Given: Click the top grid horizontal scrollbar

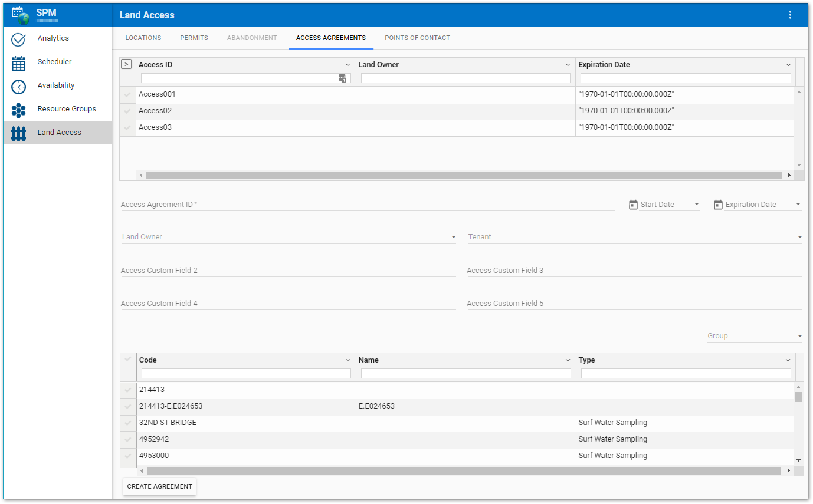Looking at the screenshot, I should pyautogui.click(x=464, y=175).
